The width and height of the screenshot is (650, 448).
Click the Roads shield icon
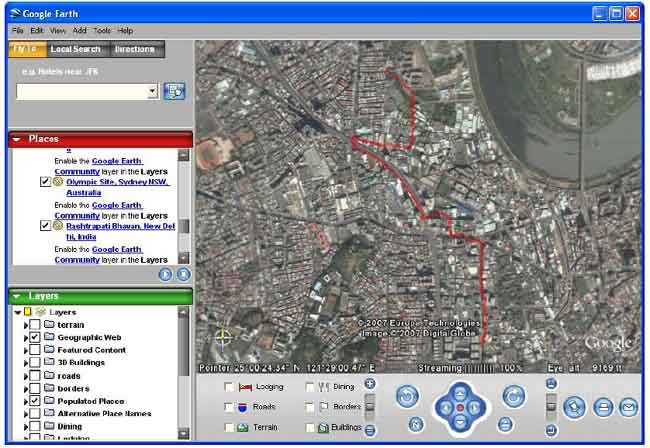point(243,407)
